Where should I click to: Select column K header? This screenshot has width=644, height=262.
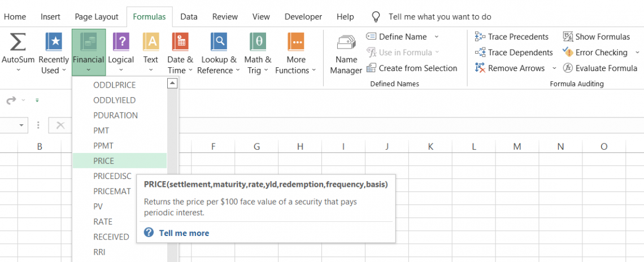click(x=430, y=147)
